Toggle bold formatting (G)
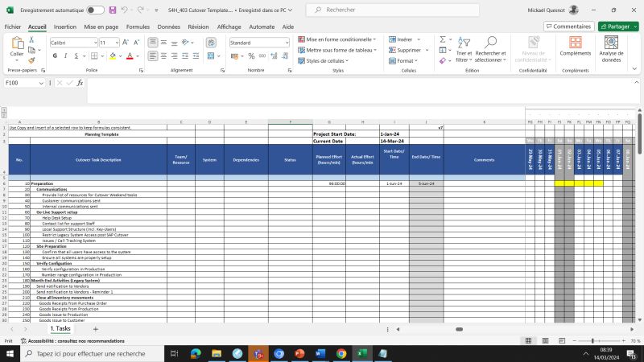 click(x=55, y=56)
